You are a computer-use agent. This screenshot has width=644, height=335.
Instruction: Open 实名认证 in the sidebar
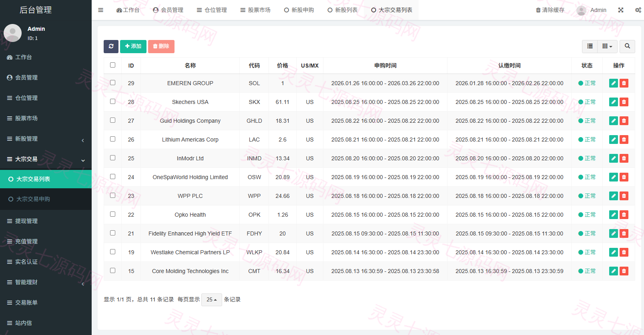click(x=46, y=262)
